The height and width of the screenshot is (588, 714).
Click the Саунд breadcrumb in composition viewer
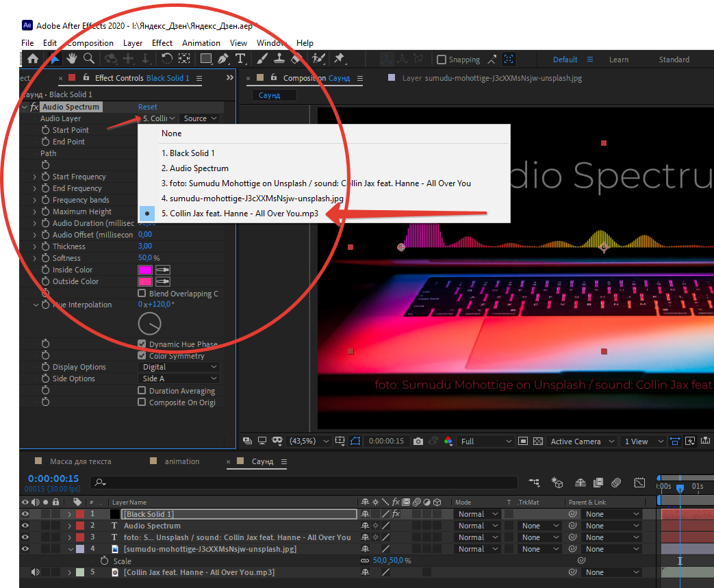[x=269, y=95]
